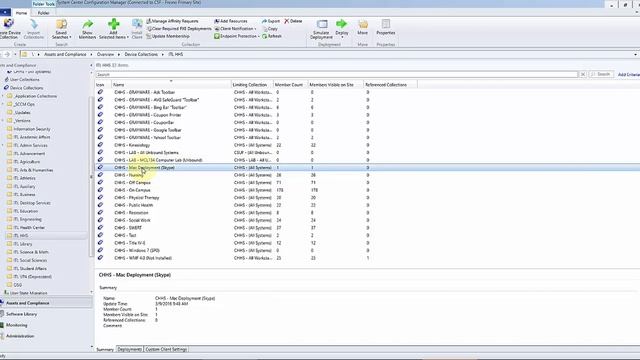Select the CHHS - Nursing collection
This screenshot has height=360, width=640.
point(129,175)
